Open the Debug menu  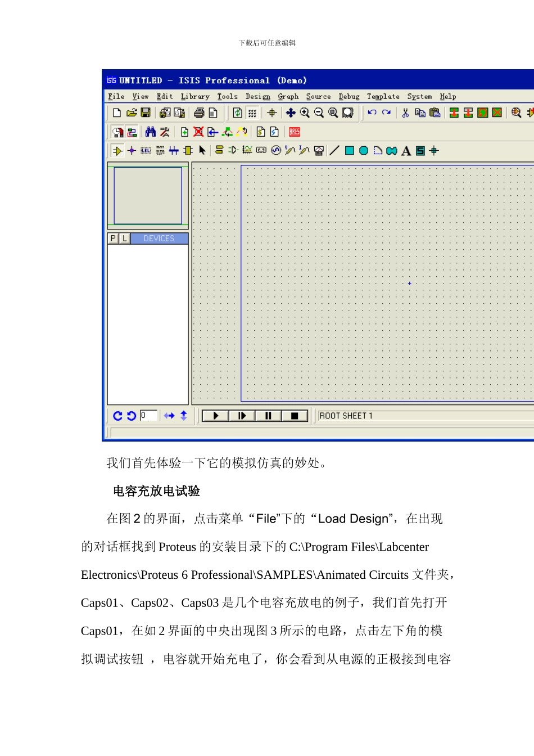[349, 97]
